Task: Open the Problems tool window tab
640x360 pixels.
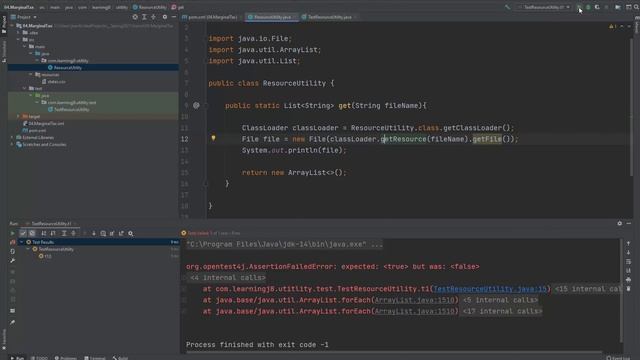Action: point(66,358)
